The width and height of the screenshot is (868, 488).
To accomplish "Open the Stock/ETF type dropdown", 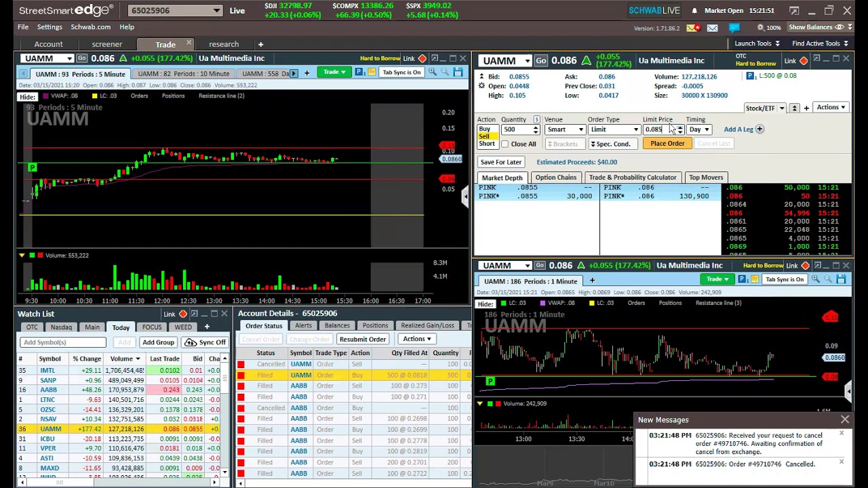I will pyautogui.click(x=781, y=108).
